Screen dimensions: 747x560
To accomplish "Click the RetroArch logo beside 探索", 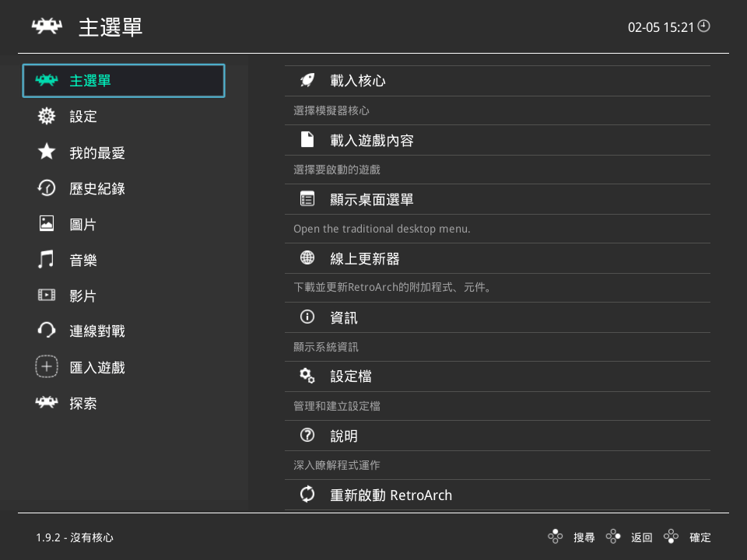I will [47, 403].
